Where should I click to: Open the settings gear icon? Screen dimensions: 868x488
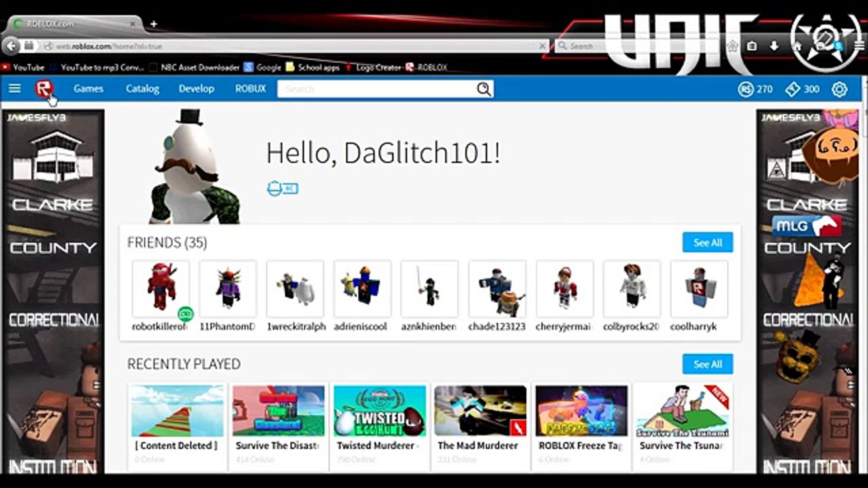[839, 89]
